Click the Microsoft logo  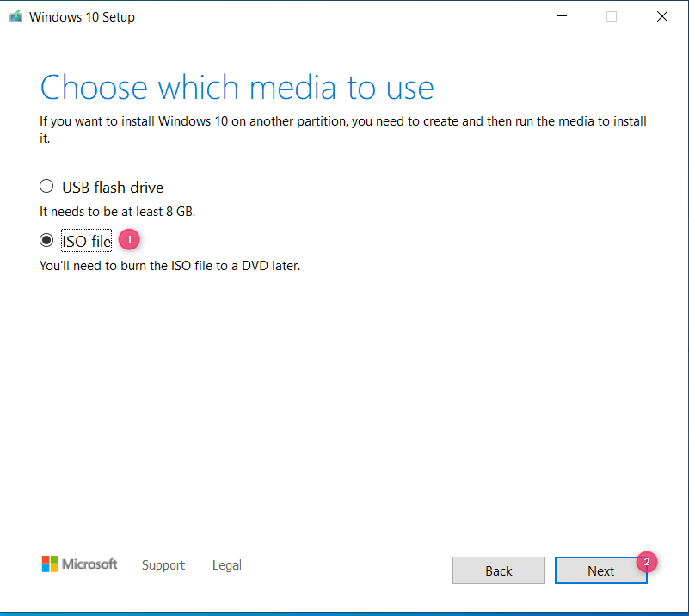pos(79,564)
